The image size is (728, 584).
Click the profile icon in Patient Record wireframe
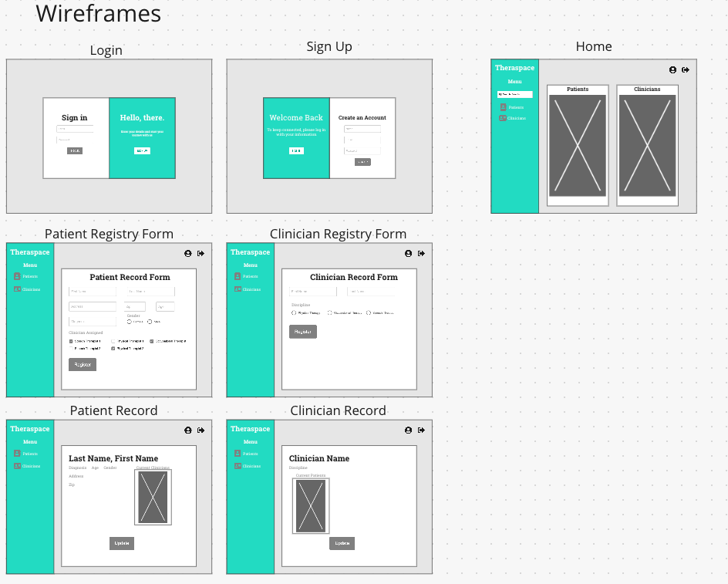click(188, 430)
